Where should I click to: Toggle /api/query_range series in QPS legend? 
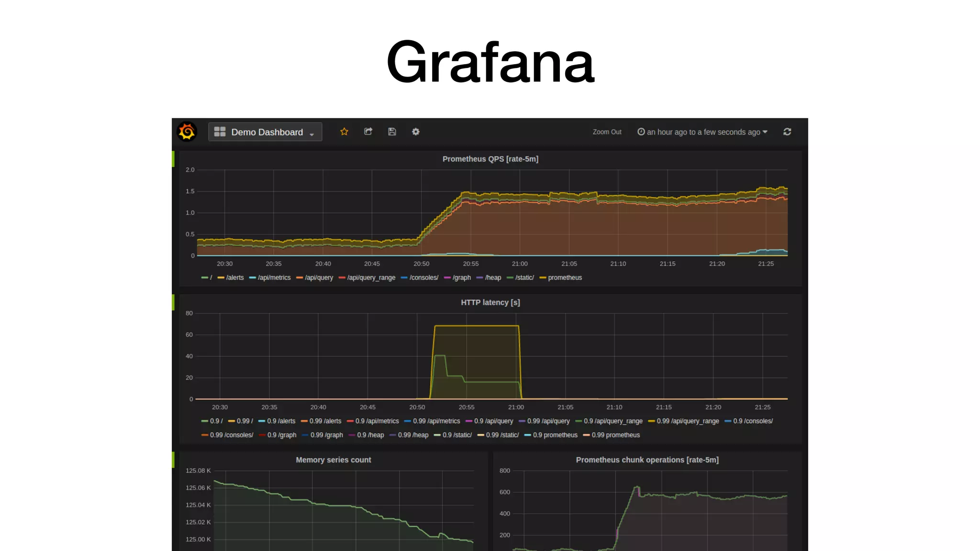[371, 277]
